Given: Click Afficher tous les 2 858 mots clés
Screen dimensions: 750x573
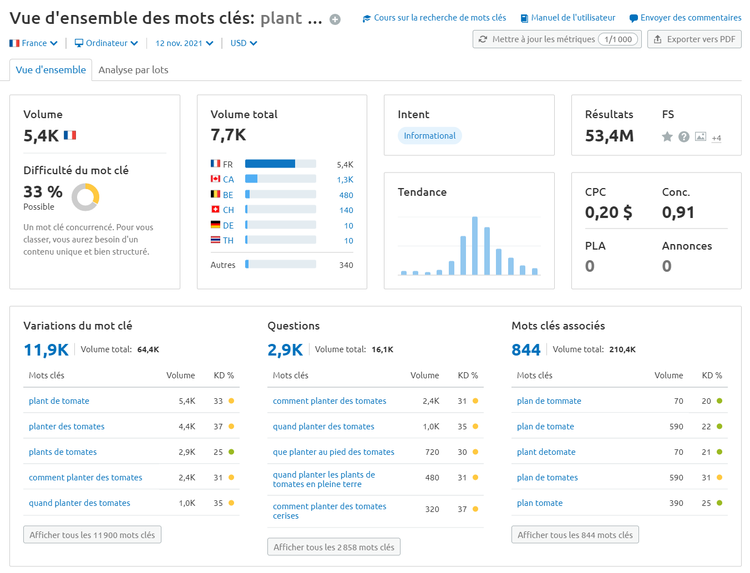Looking at the screenshot, I should [334, 547].
